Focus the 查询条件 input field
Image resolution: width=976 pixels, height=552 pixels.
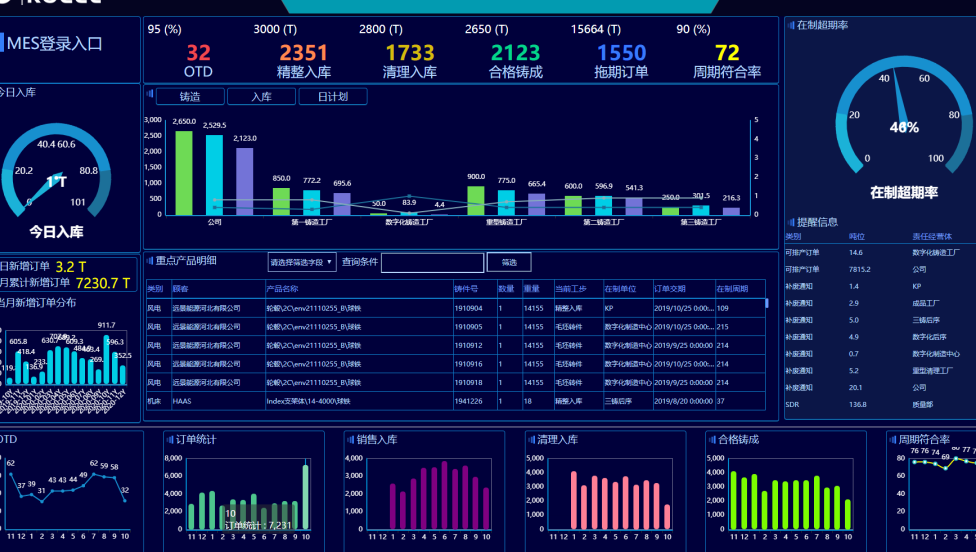point(432,262)
